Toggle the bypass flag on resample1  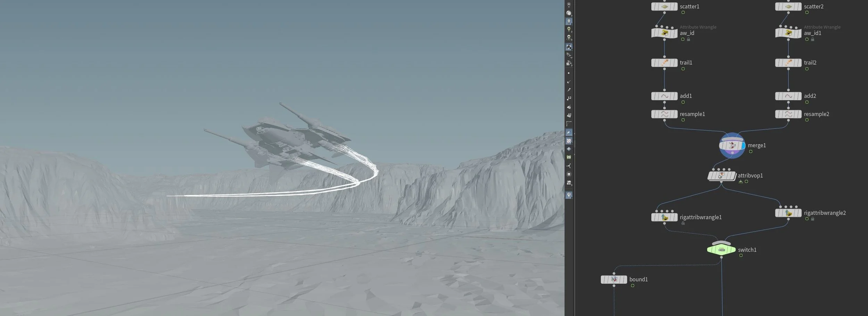[653, 114]
